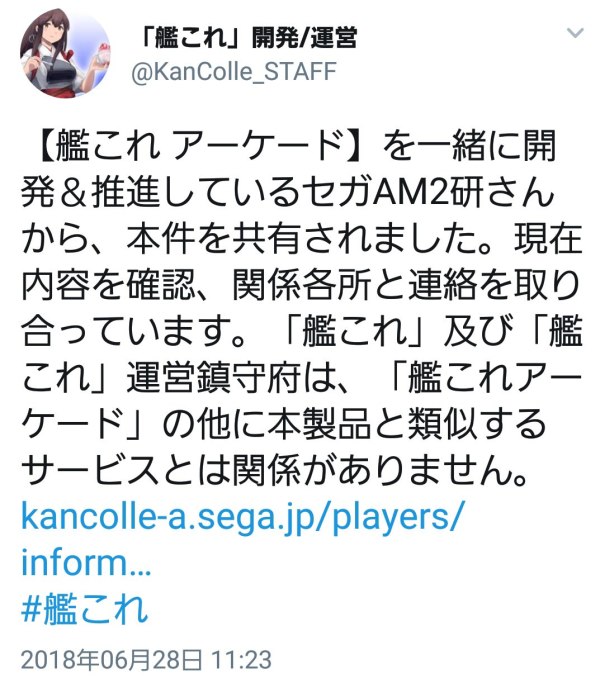The image size is (600, 683).
Task: Open the @KanColle_STAFF handle
Action: (x=234, y=71)
